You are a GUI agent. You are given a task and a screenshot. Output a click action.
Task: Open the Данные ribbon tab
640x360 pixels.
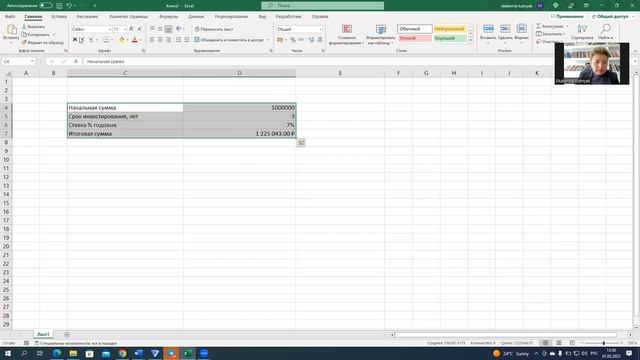coord(196,17)
